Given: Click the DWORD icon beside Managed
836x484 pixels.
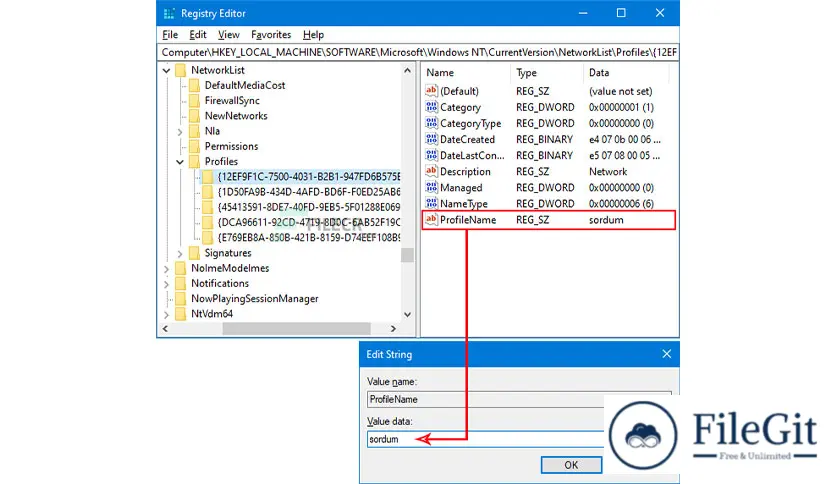Looking at the screenshot, I should coord(431,187).
